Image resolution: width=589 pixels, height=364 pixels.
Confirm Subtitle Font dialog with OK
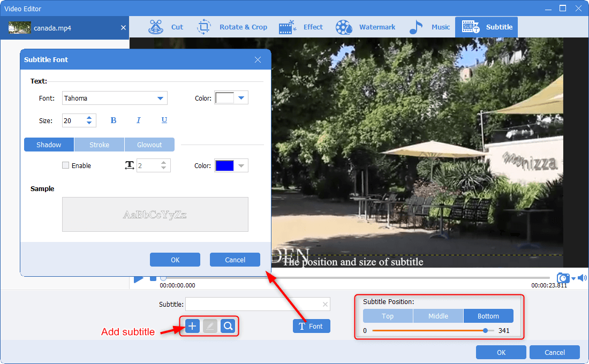(175, 260)
